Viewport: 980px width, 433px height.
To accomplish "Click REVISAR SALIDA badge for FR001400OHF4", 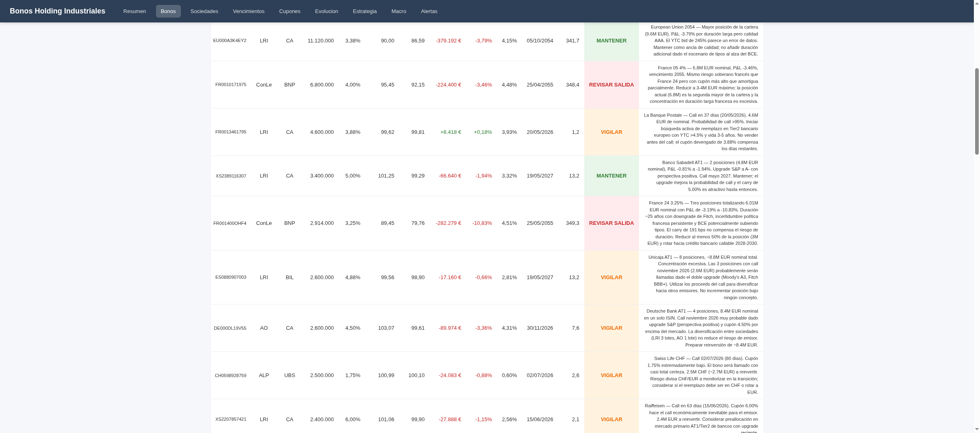I will (611, 223).
